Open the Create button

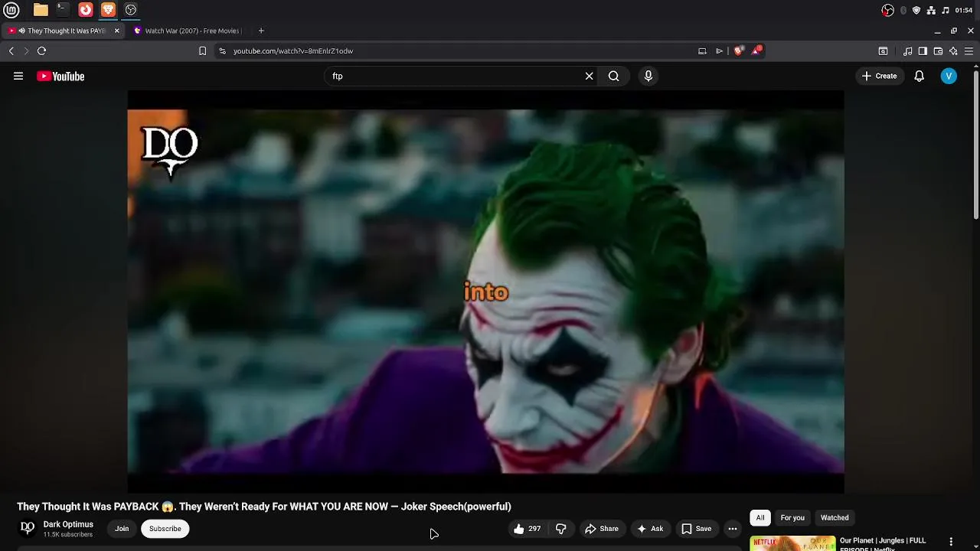879,76
